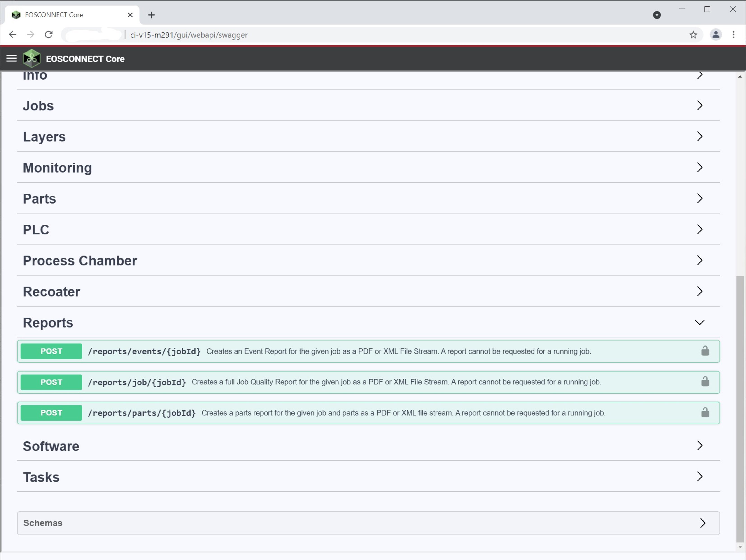Image resolution: width=746 pixels, height=560 pixels.
Task: Click the EOSCONNECT Core logo
Action: [31, 58]
